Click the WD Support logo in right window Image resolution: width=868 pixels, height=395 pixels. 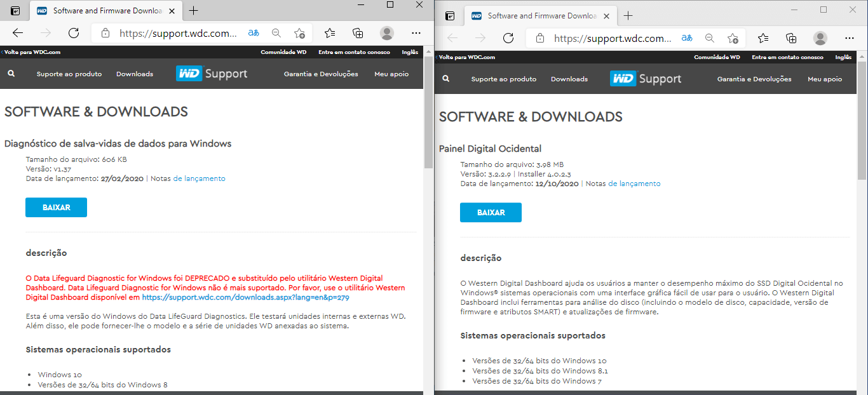646,79
